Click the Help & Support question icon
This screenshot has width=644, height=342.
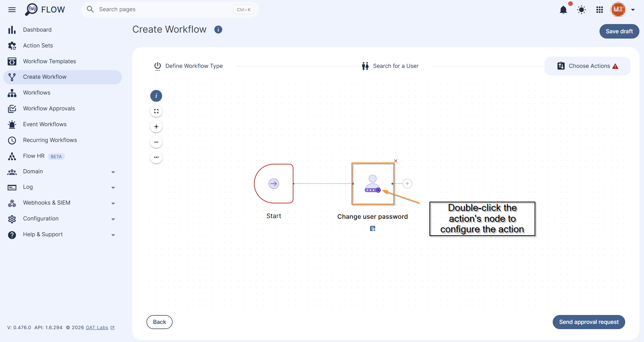click(12, 235)
